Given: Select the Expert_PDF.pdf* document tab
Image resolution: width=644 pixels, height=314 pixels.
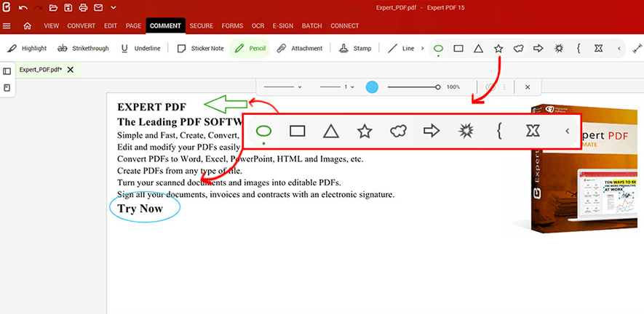Looking at the screenshot, I should coord(41,70).
